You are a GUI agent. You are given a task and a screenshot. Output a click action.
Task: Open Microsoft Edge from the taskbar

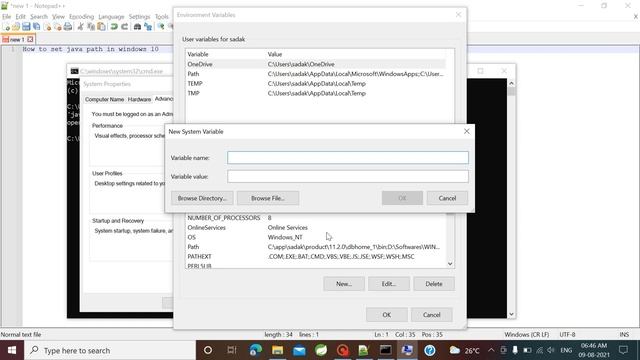[256, 350]
